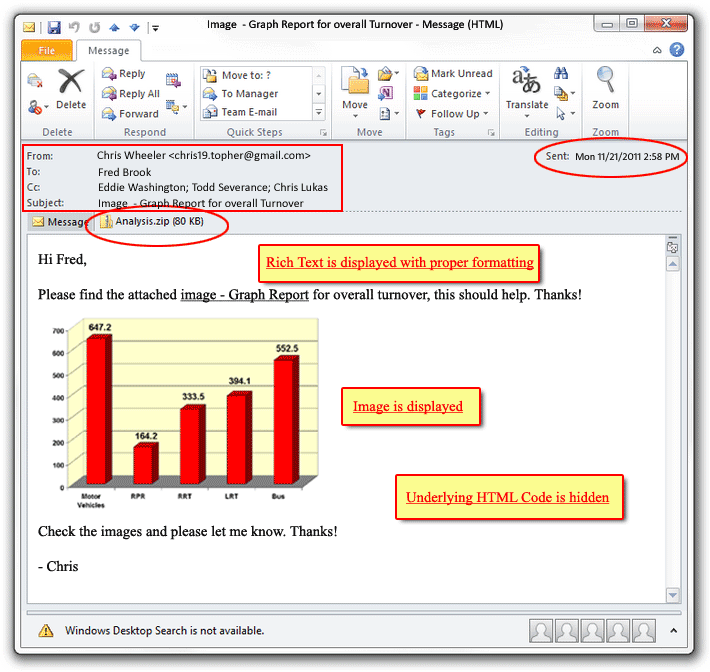Viewport: 710px width, 672px height.
Task: Delete the message with X icon
Action: click(x=71, y=89)
